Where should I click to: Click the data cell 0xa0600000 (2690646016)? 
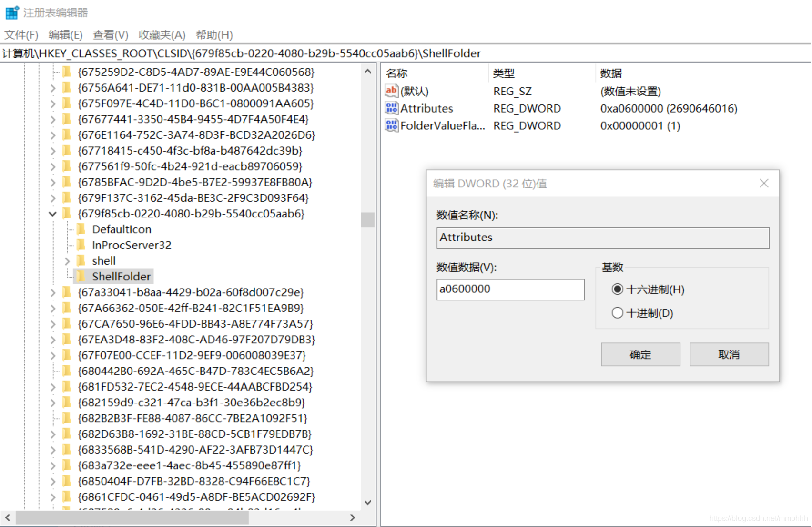point(669,108)
